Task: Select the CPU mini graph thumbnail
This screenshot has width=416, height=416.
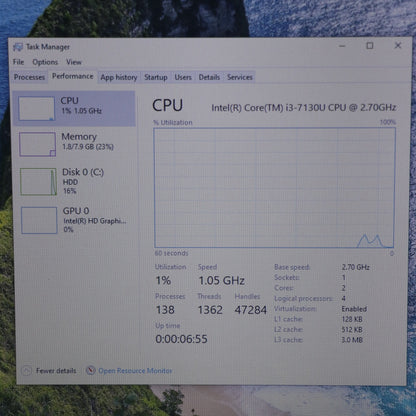Action: pyautogui.click(x=36, y=108)
